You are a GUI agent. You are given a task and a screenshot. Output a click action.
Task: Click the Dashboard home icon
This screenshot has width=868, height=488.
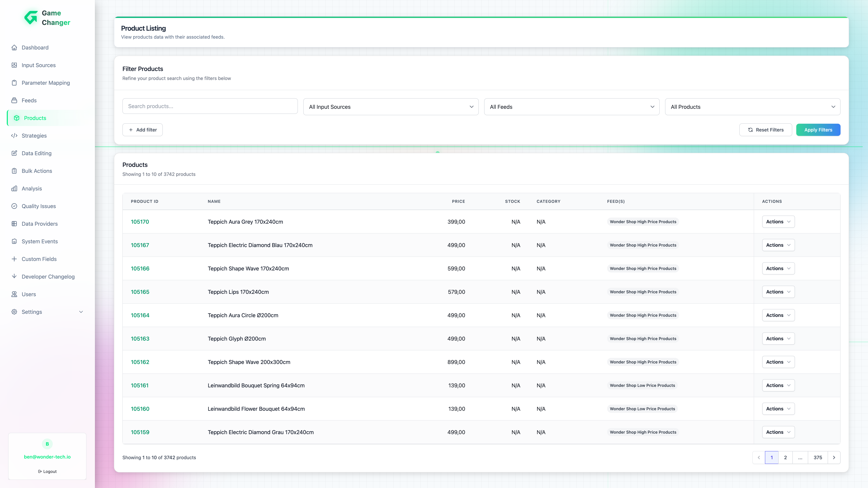14,47
